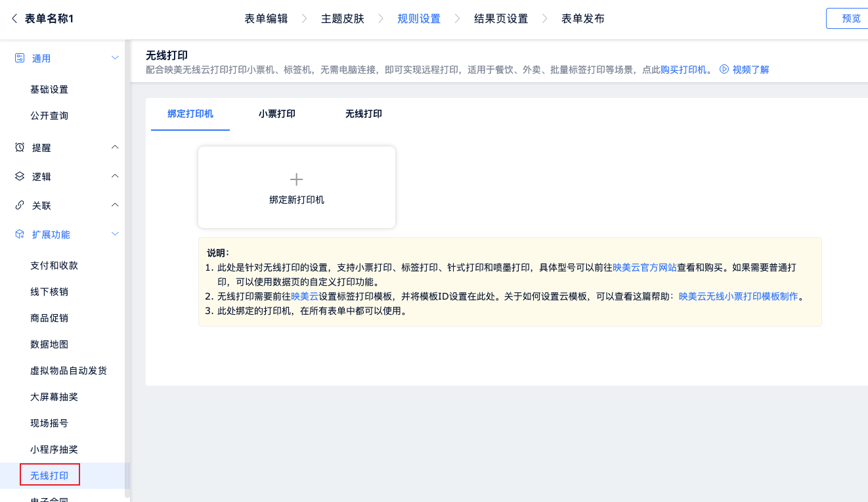This screenshot has height=502, width=868.
Task: Go to the 结果页设置 step
Action: (500, 18)
